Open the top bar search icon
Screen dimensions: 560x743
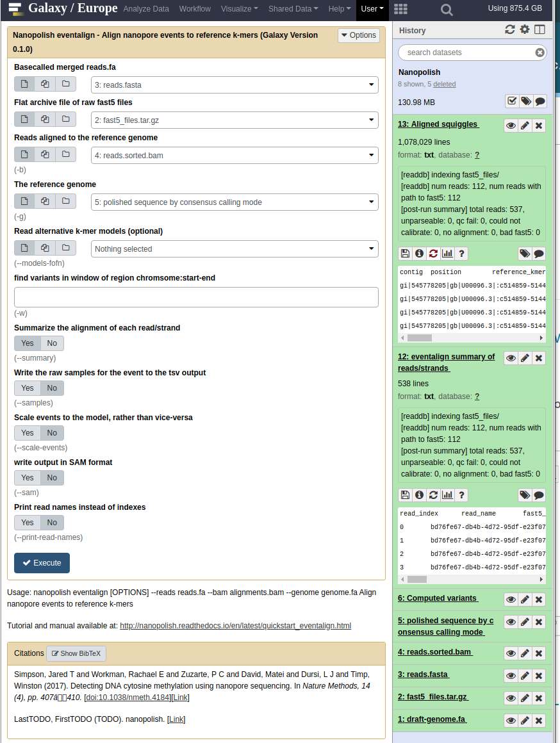447,10
